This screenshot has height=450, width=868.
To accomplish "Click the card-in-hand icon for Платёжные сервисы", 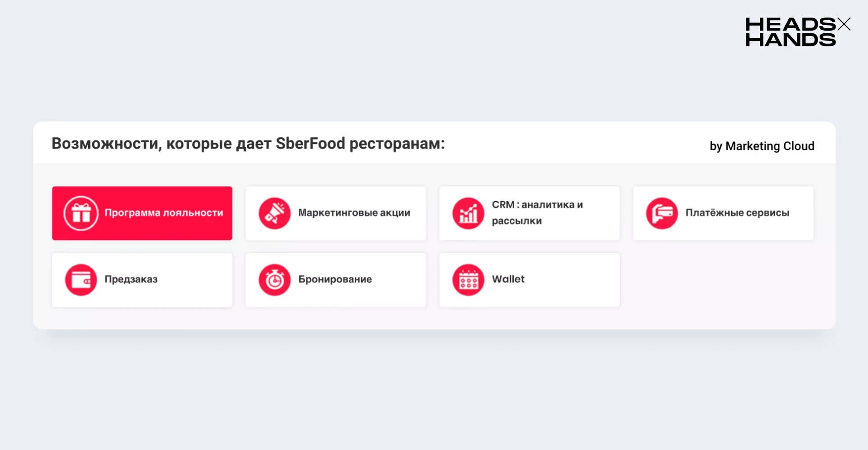I will coord(662,213).
